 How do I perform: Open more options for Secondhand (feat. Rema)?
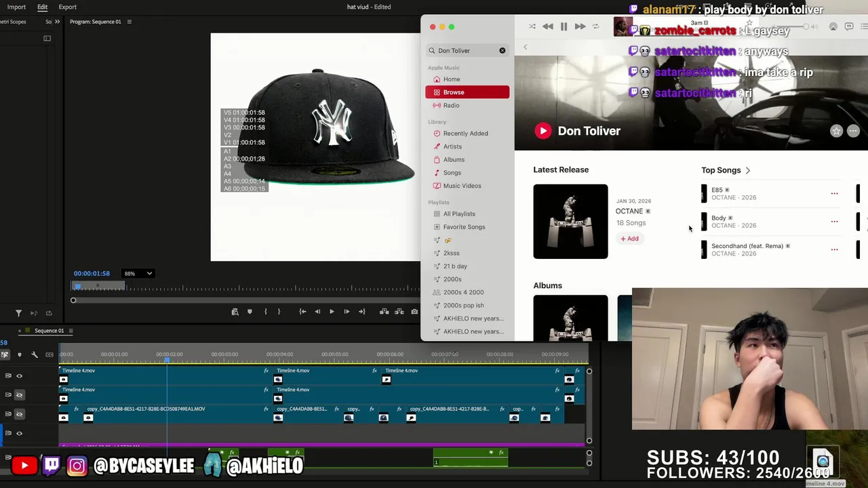click(834, 249)
